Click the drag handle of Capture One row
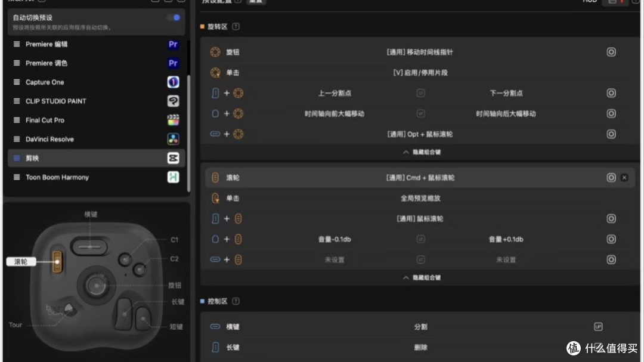 [17, 82]
